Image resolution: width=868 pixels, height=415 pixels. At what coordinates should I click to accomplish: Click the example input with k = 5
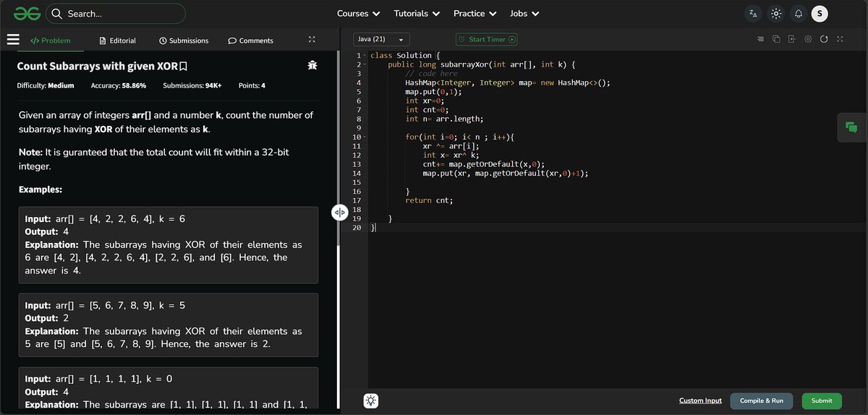tap(105, 305)
